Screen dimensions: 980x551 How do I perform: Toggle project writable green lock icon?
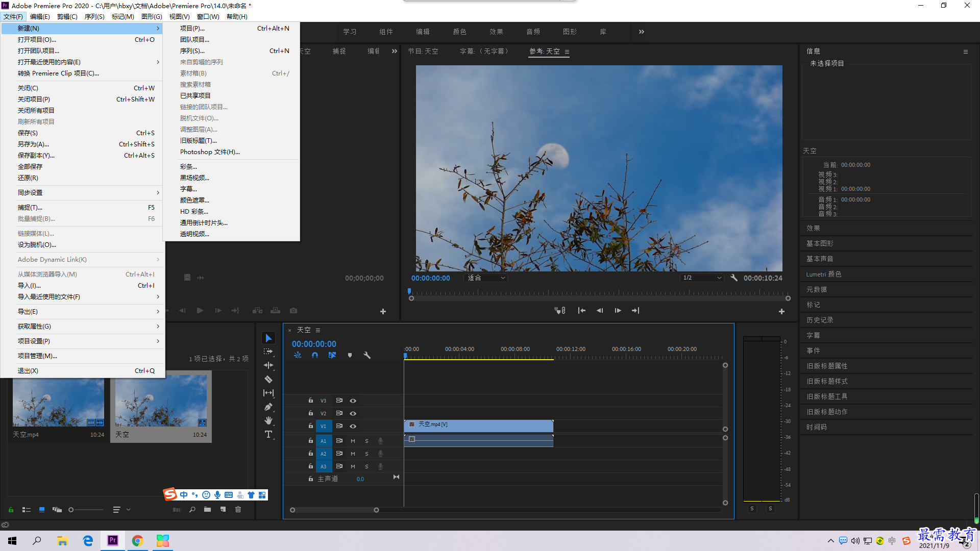tap(11, 509)
